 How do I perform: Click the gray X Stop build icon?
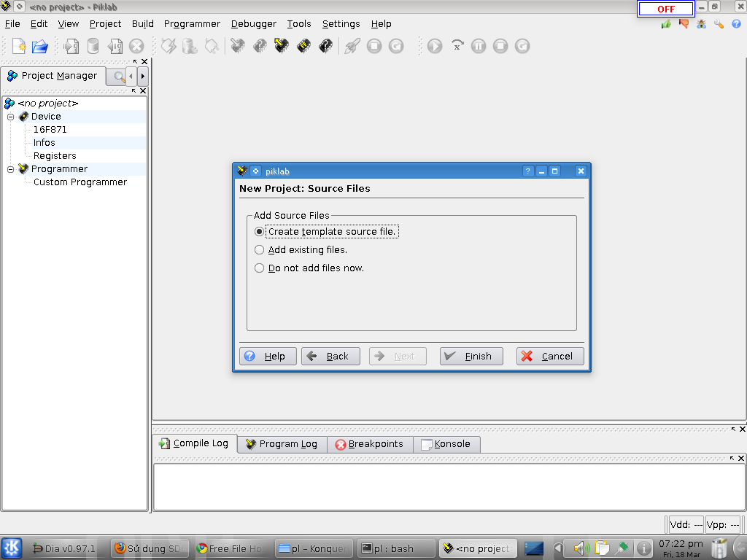[136, 46]
